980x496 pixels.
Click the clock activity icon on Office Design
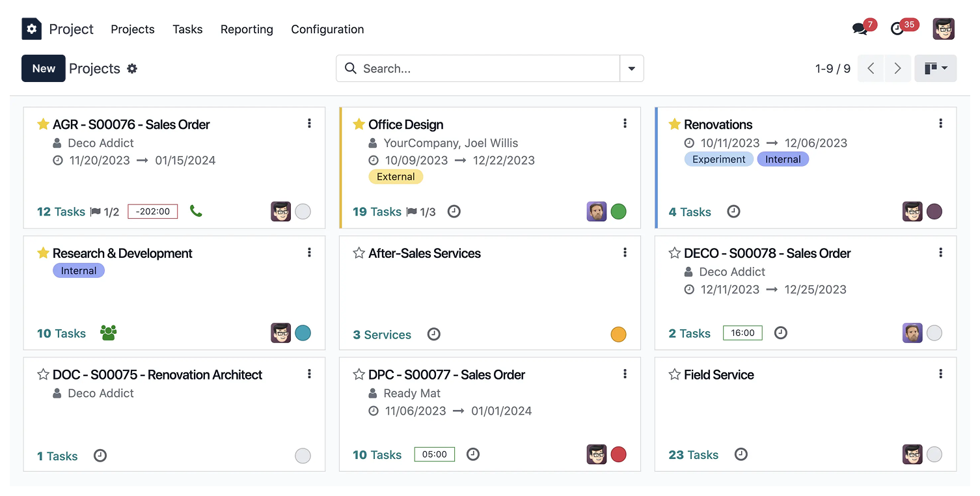pos(454,212)
